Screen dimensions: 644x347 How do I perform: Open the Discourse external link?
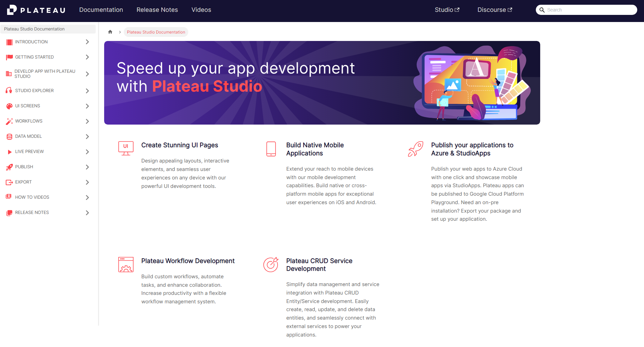coord(495,10)
